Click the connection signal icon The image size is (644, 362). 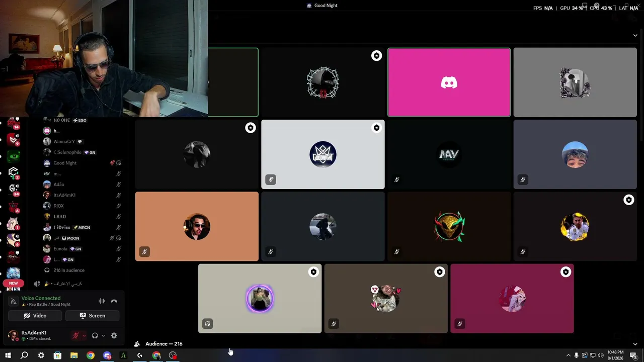[13, 301]
